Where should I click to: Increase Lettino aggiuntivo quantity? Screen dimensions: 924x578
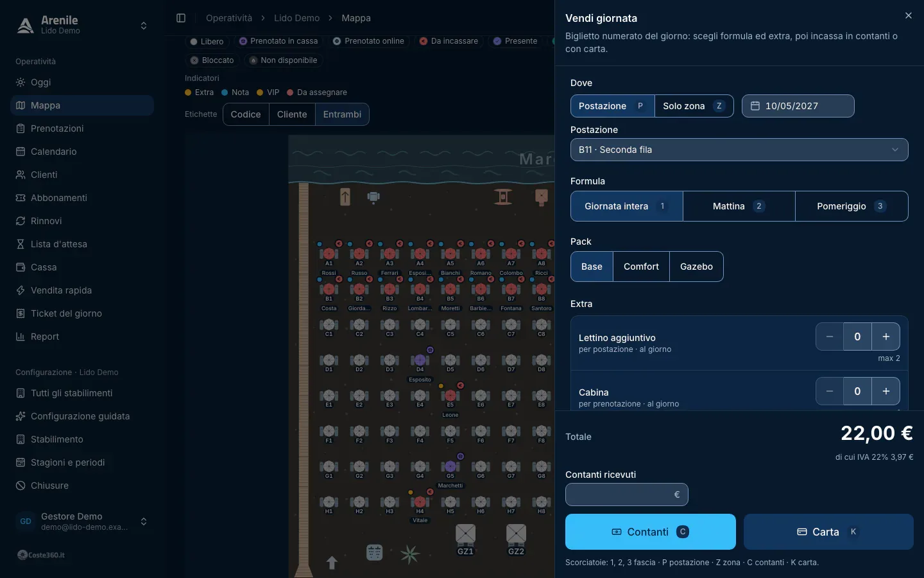(886, 337)
